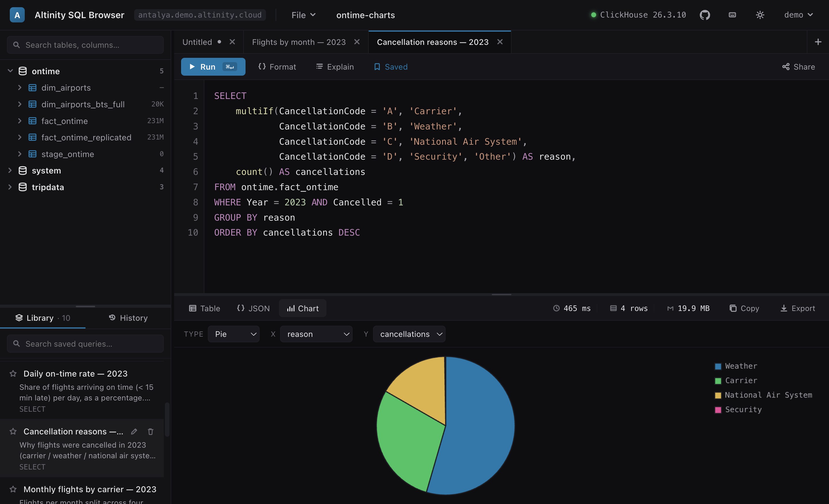This screenshot has width=829, height=504.
Task: Share the query
Action: (798, 67)
